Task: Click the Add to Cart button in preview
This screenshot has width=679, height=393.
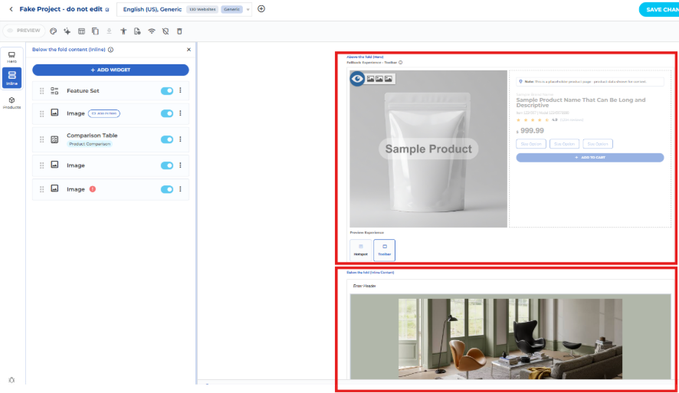Action: (x=590, y=158)
